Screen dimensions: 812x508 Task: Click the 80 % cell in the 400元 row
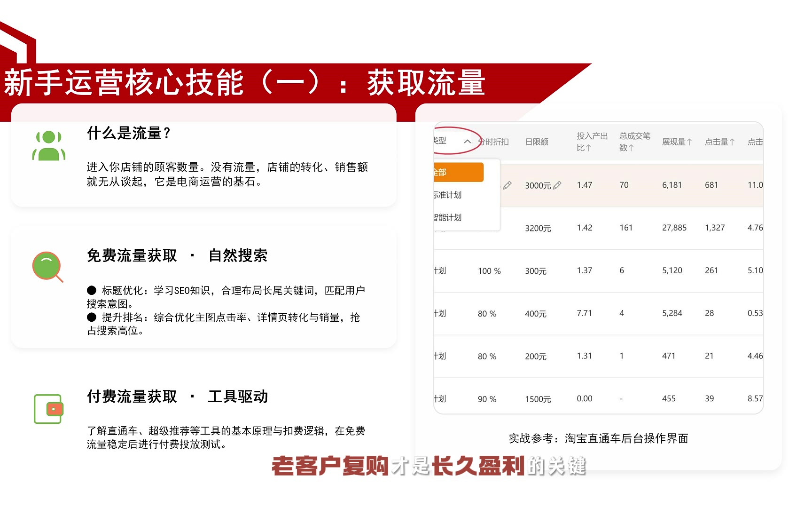[487, 314]
